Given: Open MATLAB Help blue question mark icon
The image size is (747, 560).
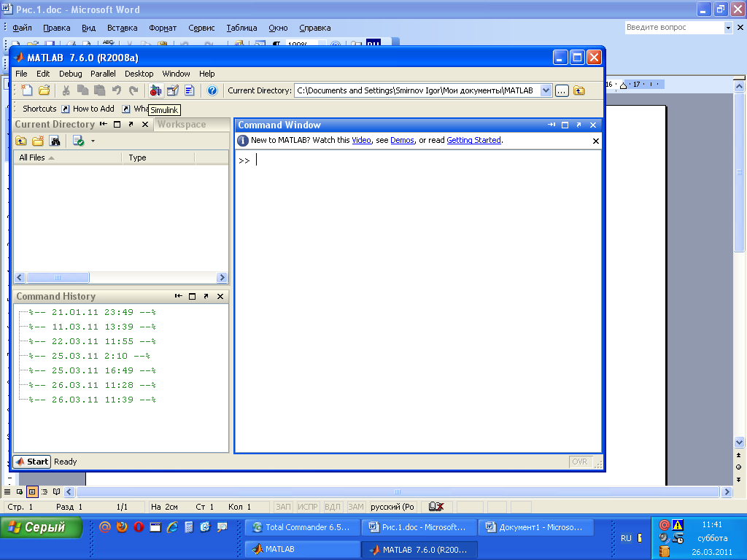Looking at the screenshot, I should (212, 90).
